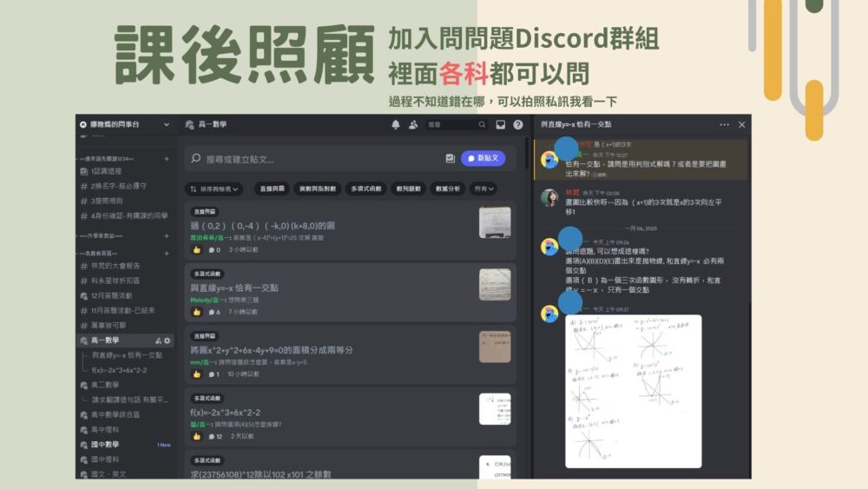
Task: Open handwritten graphs image attachment
Action: tap(634, 391)
